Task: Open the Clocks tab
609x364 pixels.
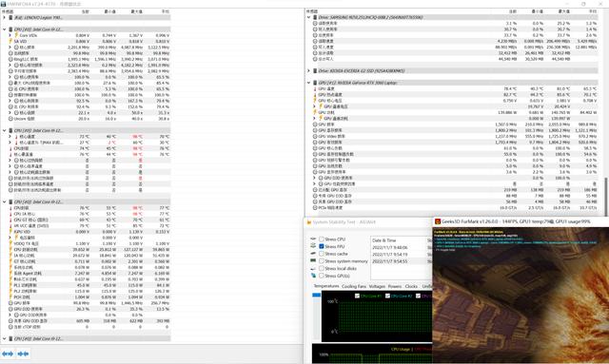Action: coord(411,286)
